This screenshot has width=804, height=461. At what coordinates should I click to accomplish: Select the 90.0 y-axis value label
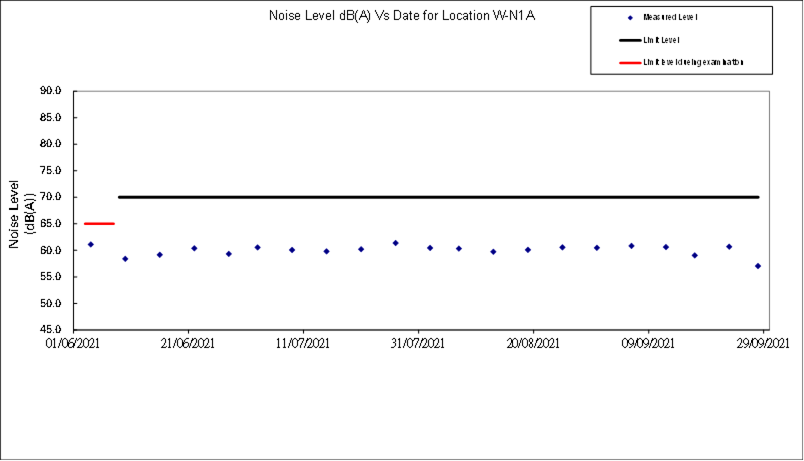51,90
